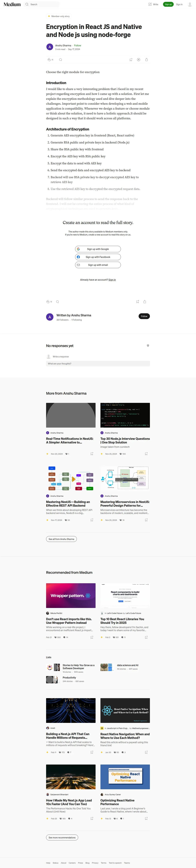Image resolution: width=196 pixels, height=868 pixels.
Task: Open Written by Anshu Sharma profile link
Action: pos(74,315)
